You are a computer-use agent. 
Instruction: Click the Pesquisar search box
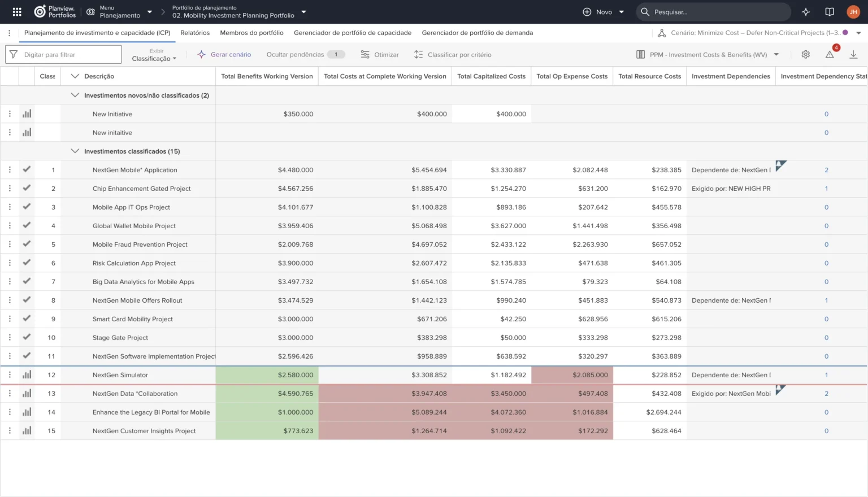[713, 12]
